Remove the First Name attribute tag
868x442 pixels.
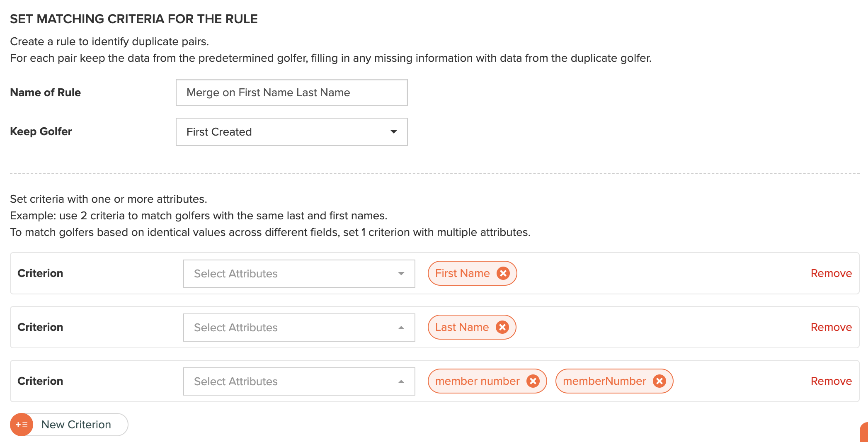[x=503, y=273]
